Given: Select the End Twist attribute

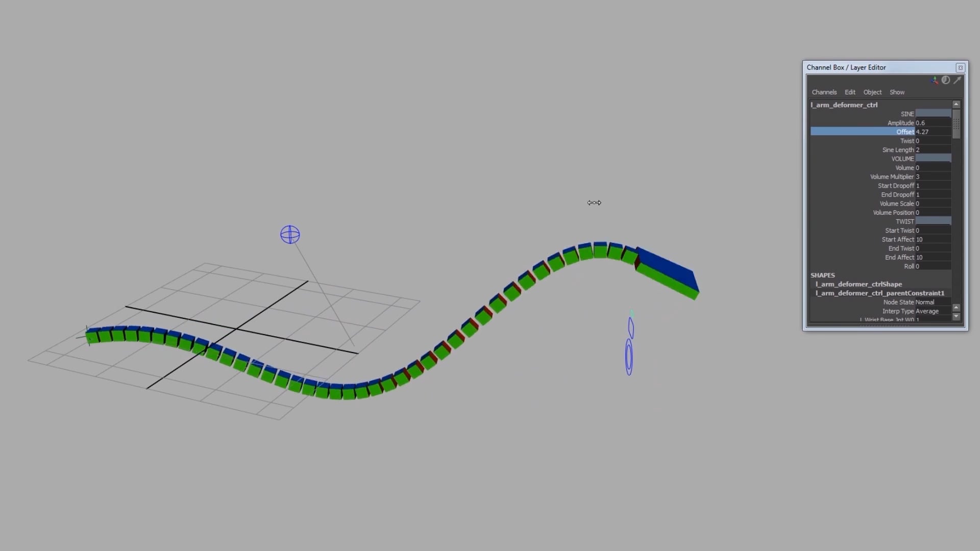Looking at the screenshot, I should [x=901, y=248].
